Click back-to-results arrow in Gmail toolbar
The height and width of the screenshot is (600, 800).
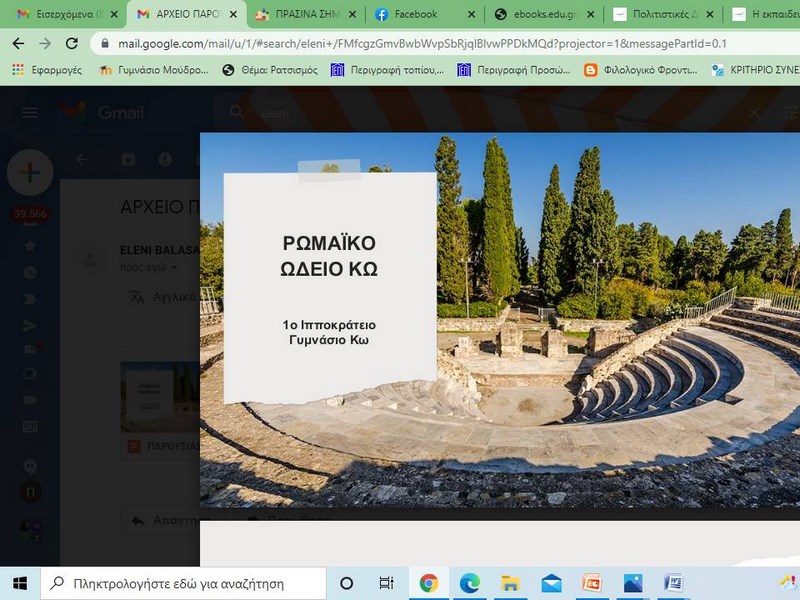82,160
